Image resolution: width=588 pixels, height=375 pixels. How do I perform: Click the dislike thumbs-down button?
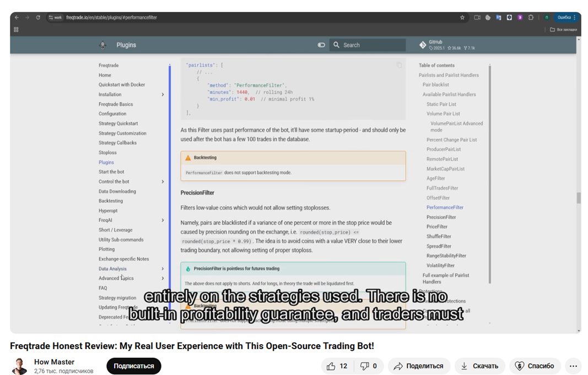[369, 366]
